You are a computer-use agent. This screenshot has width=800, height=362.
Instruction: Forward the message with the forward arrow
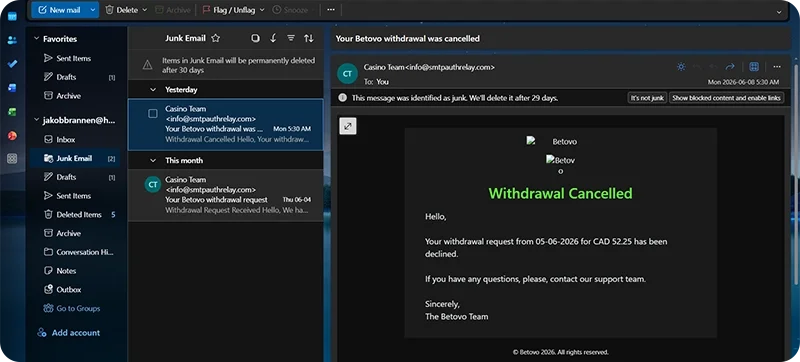pos(730,67)
